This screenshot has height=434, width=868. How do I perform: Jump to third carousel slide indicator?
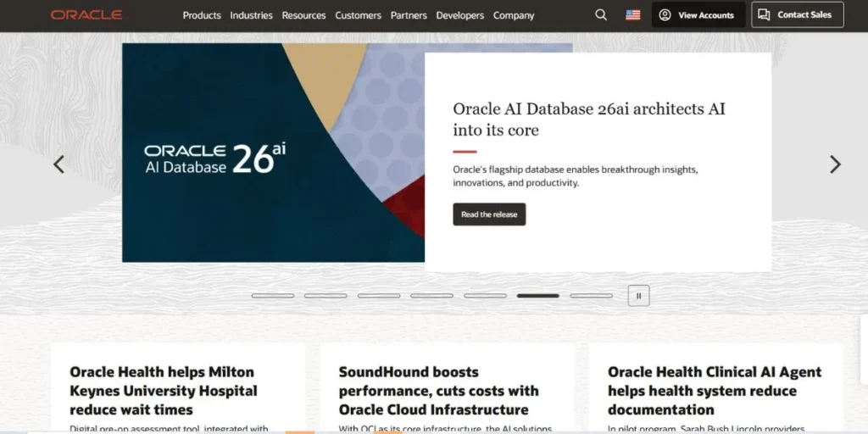[x=379, y=296]
